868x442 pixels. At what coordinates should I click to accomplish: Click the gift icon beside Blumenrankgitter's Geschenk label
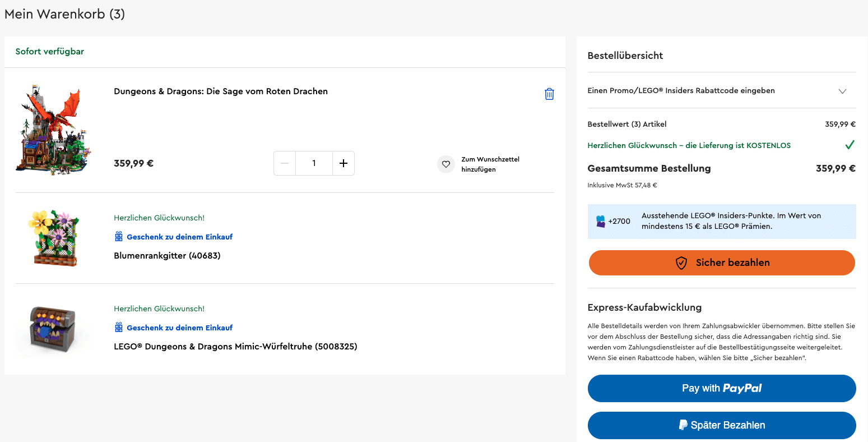coord(119,237)
